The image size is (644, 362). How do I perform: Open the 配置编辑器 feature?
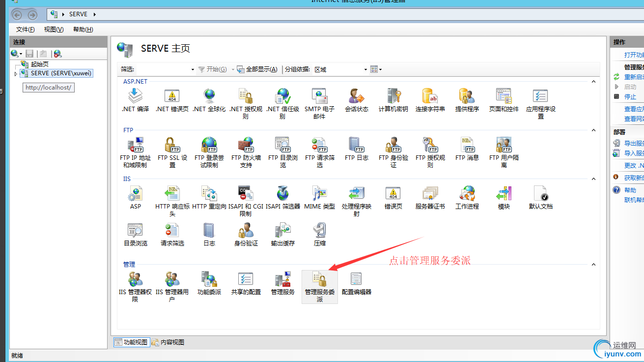coord(356,283)
